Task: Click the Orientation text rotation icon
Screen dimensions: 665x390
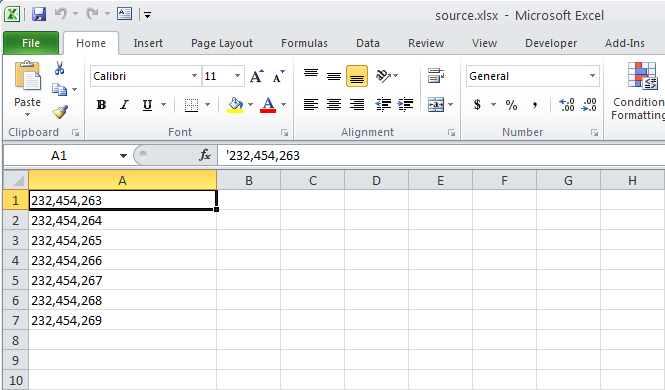Action: click(x=383, y=76)
